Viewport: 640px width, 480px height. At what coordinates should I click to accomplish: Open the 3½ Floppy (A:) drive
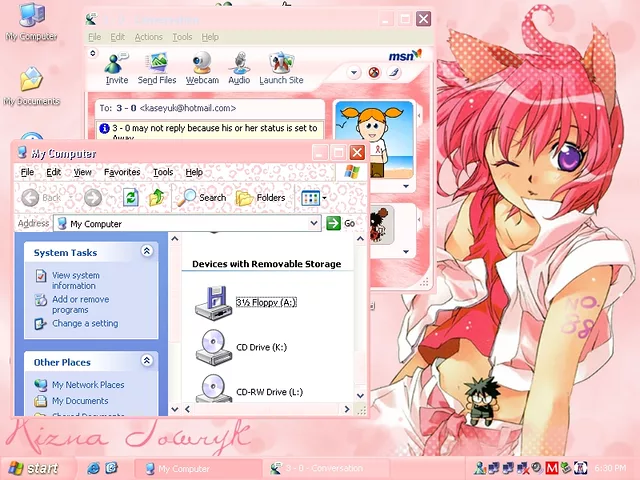coord(213,300)
